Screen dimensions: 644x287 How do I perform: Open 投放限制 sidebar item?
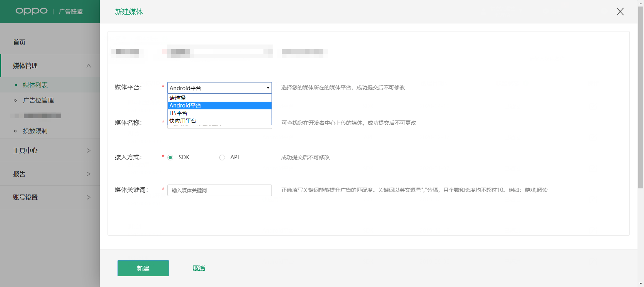point(35,131)
